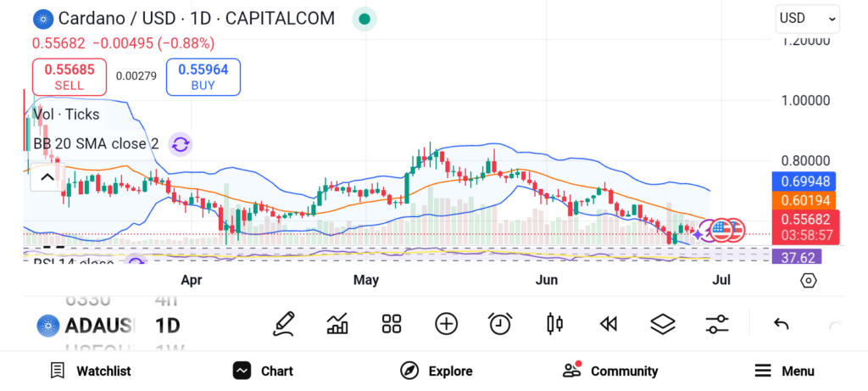Change chart type candlestick icon
Image resolution: width=868 pixels, height=391 pixels.
554,324
